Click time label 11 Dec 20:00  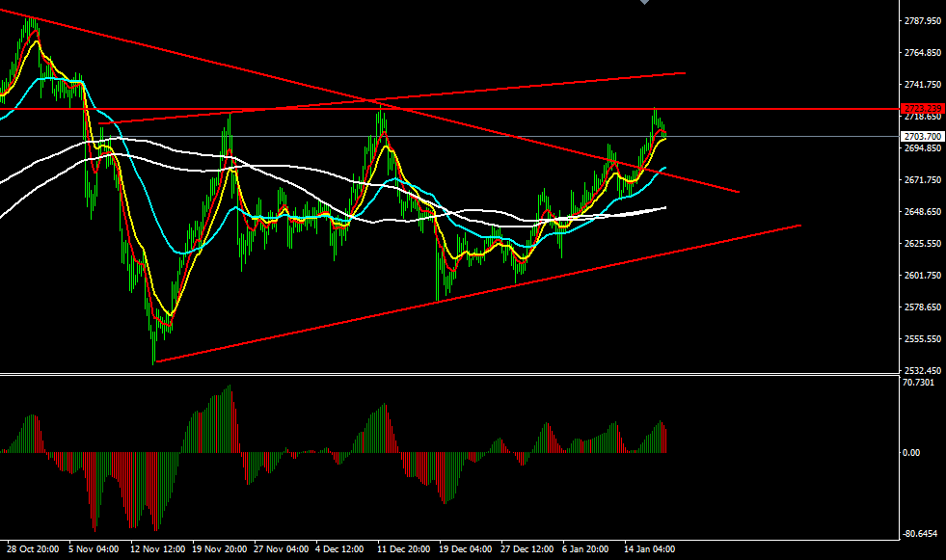point(404,549)
